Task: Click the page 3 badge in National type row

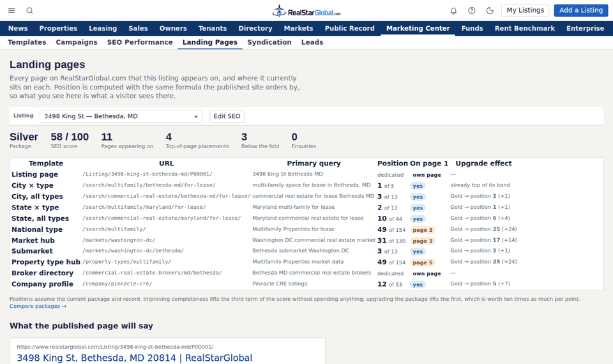Action: pyautogui.click(x=423, y=230)
